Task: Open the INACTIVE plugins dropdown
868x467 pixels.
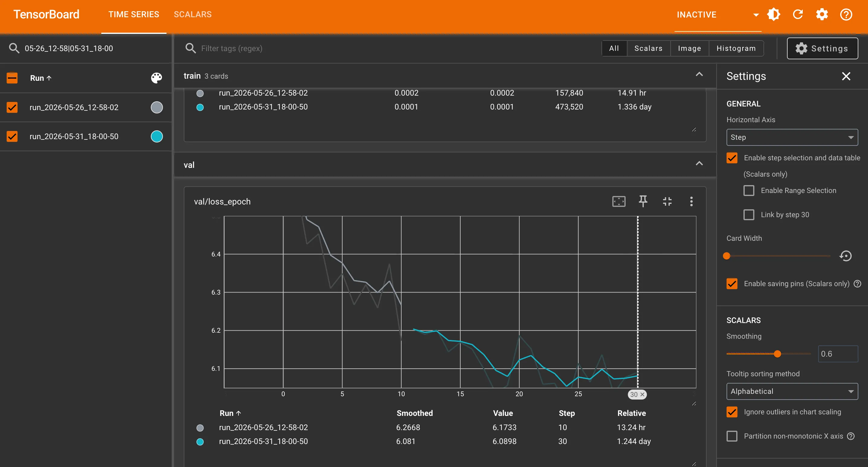Action: coord(718,15)
